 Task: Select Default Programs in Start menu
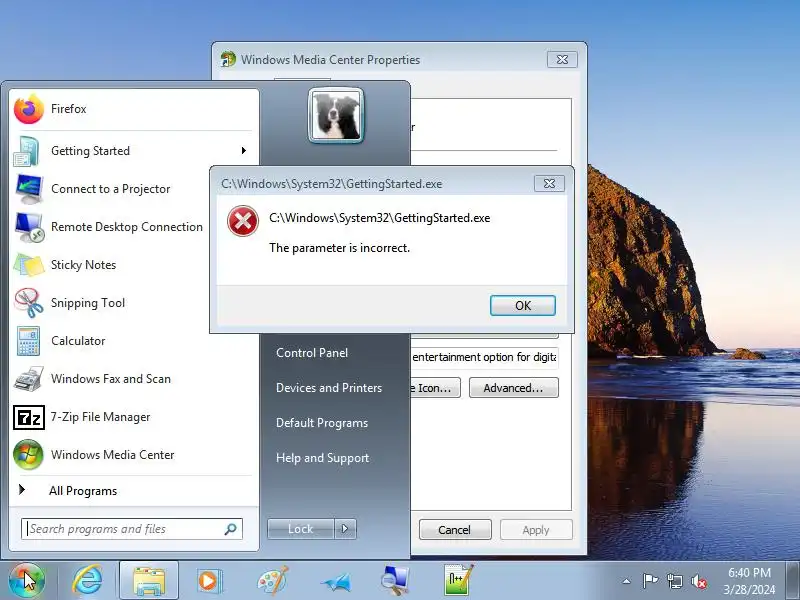pyautogui.click(x=322, y=423)
